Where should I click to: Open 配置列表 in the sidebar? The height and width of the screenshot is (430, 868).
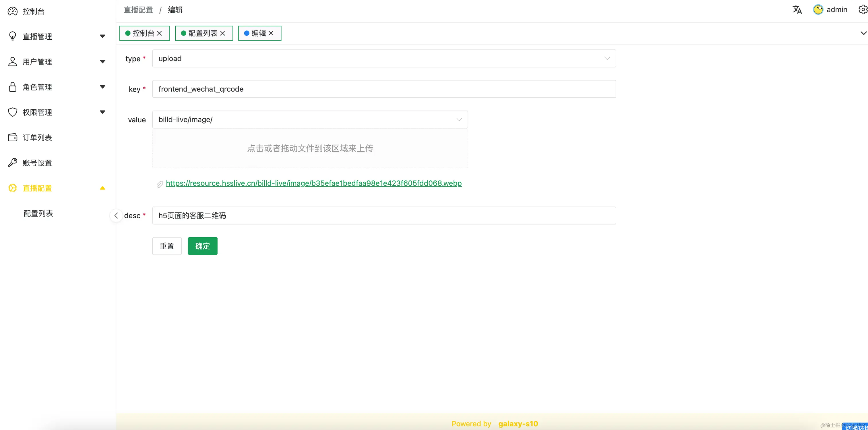tap(38, 213)
